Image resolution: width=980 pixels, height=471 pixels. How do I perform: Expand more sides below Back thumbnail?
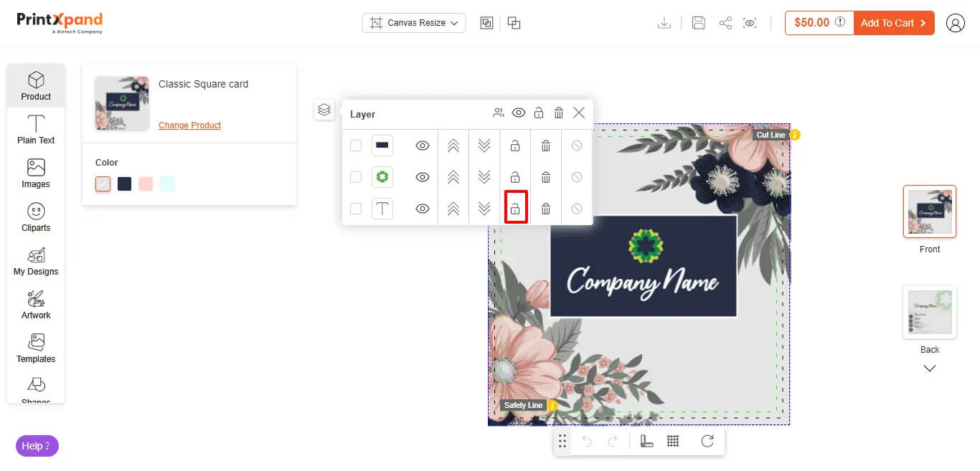tap(930, 368)
